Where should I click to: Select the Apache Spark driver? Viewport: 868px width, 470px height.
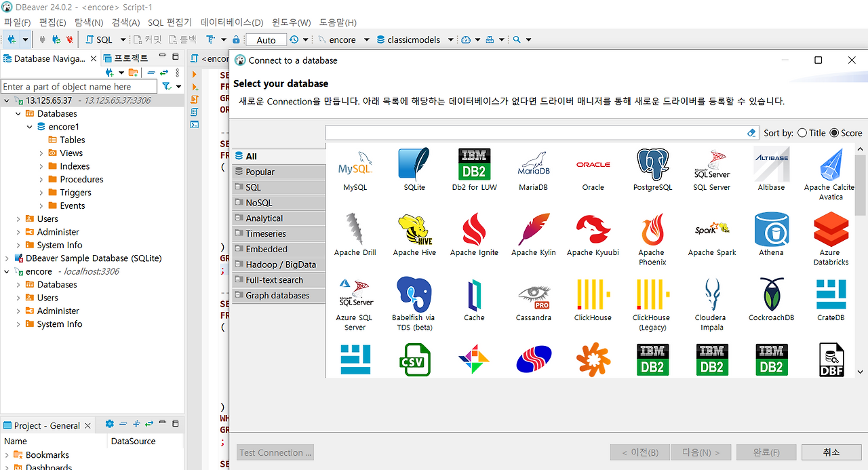coord(711,235)
